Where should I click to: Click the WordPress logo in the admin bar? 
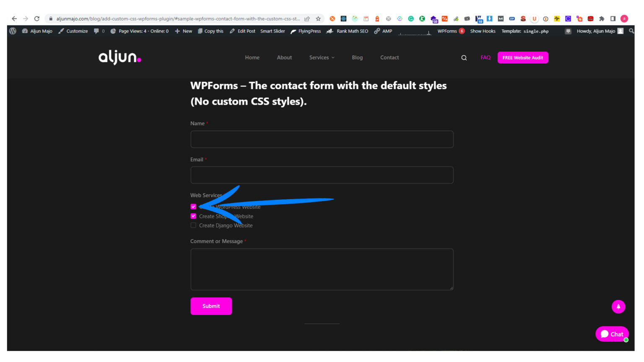pos(13,31)
